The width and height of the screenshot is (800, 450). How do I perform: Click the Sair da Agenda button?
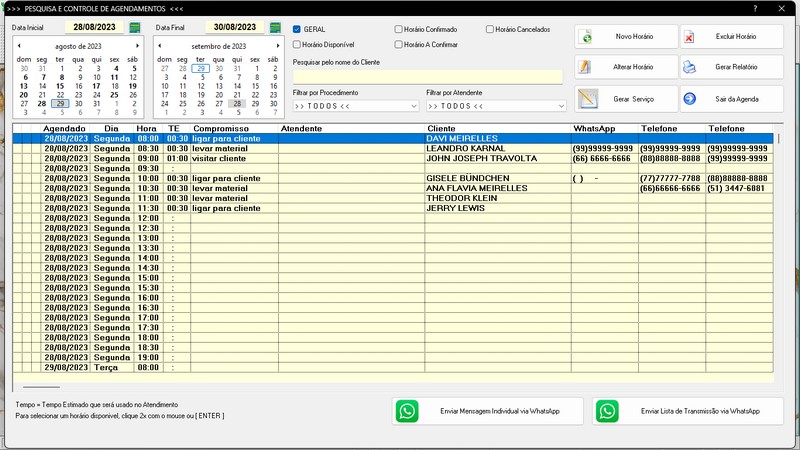[x=732, y=98]
